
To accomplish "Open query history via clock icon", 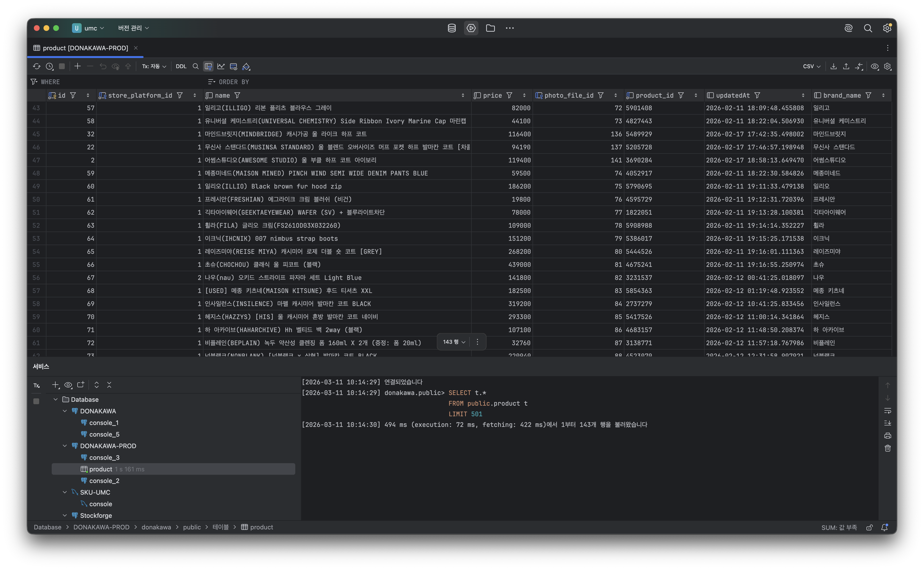I will point(49,66).
